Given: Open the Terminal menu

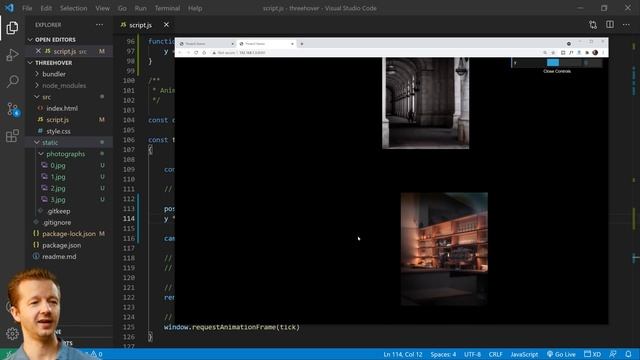Looking at the screenshot, I should click(x=167, y=8).
